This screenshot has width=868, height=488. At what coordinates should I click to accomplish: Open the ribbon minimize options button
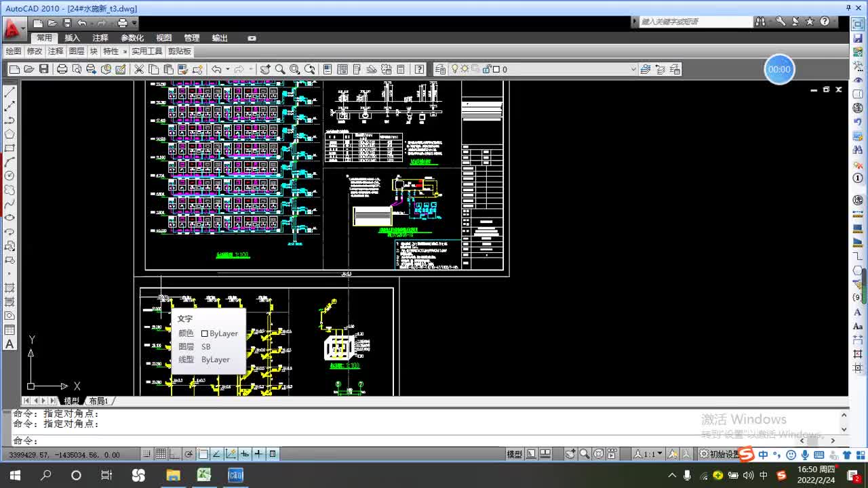[x=252, y=39]
